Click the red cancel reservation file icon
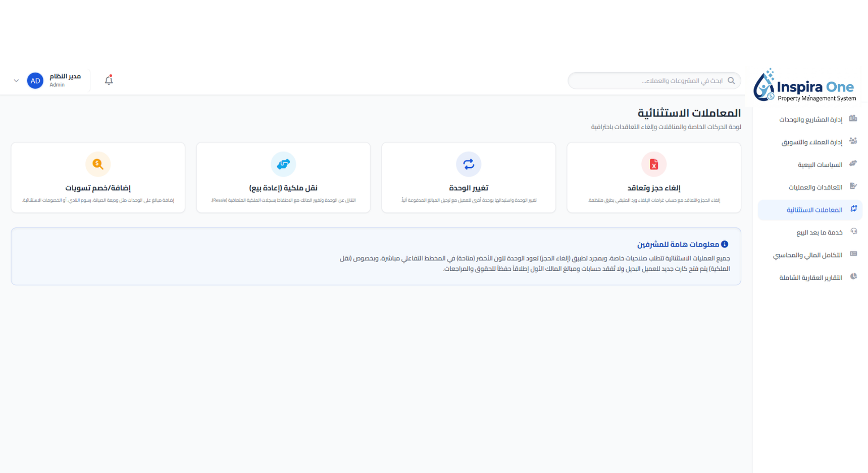 coord(654,164)
